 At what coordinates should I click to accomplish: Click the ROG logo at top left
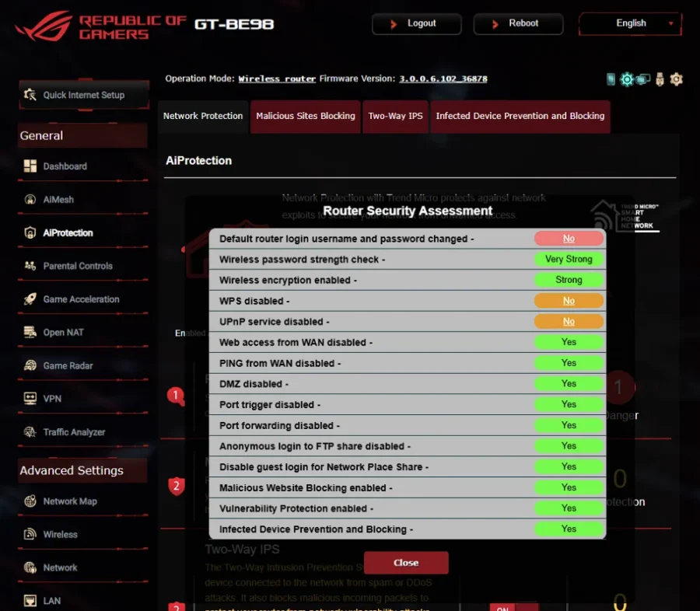(44, 26)
